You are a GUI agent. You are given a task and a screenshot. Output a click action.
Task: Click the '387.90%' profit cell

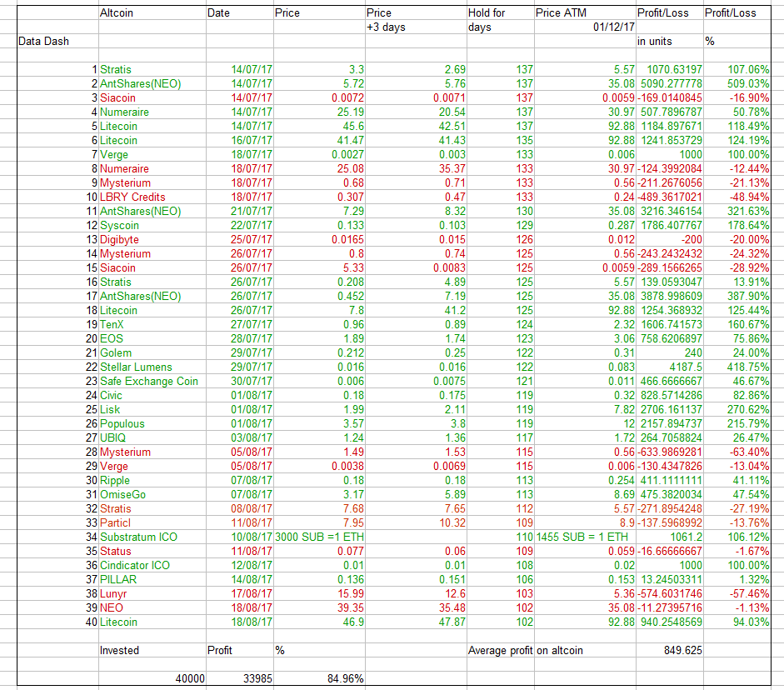point(737,296)
